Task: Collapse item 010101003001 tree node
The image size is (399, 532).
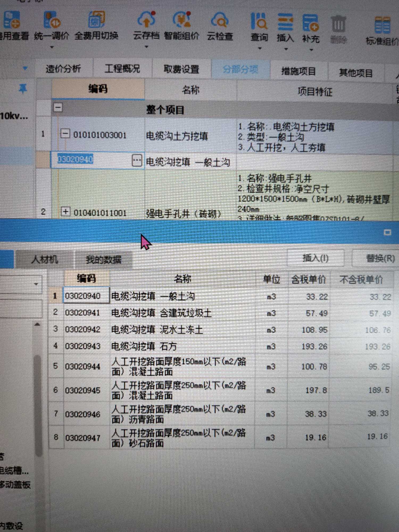Action: click(x=65, y=133)
